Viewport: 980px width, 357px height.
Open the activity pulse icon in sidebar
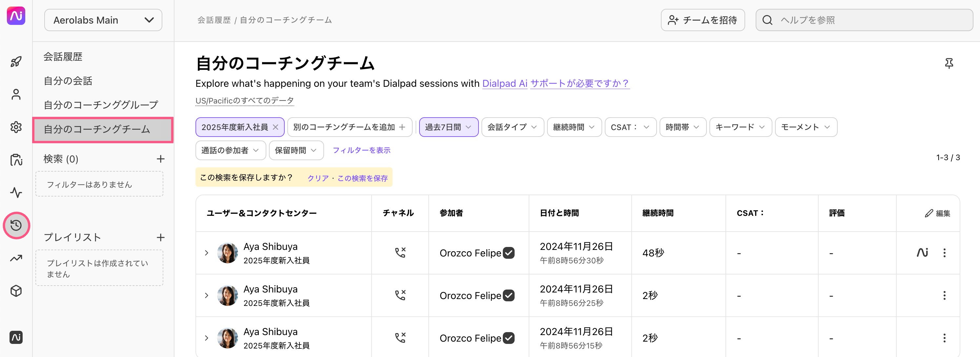(x=16, y=193)
